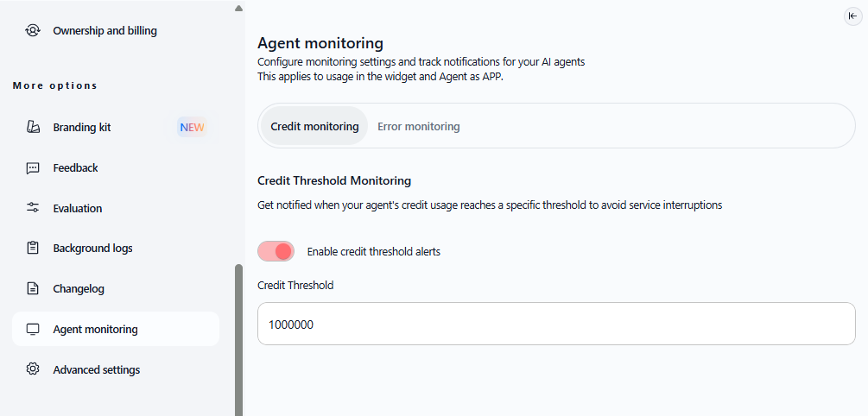Disable the credit threshold alerts toggle
This screenshot has height=416, width=868.
pos(276,251)
